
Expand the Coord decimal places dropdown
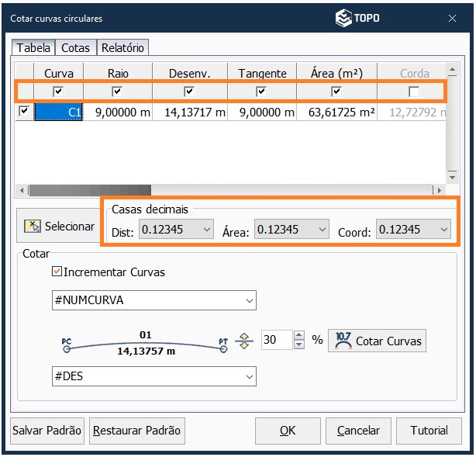coord(443,230)
